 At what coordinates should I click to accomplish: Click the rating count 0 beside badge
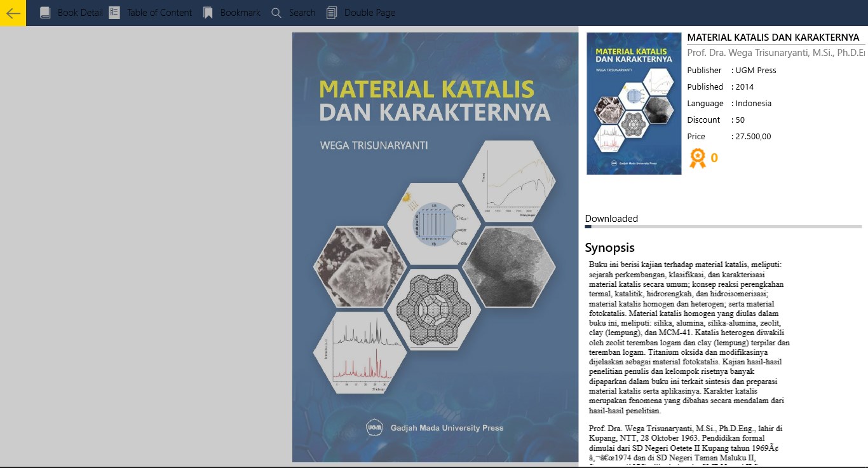pyautogui.click(x=714, y=158)
